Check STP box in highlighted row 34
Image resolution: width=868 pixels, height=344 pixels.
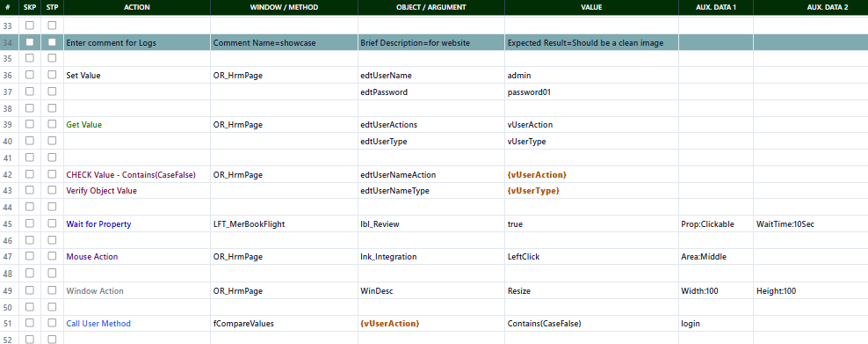tap(52, 42)
